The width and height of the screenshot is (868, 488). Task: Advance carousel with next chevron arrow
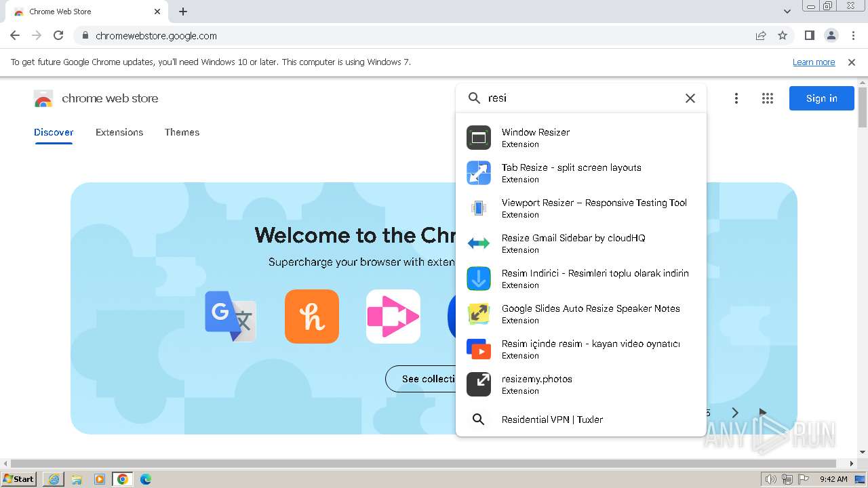click(735, 413)
